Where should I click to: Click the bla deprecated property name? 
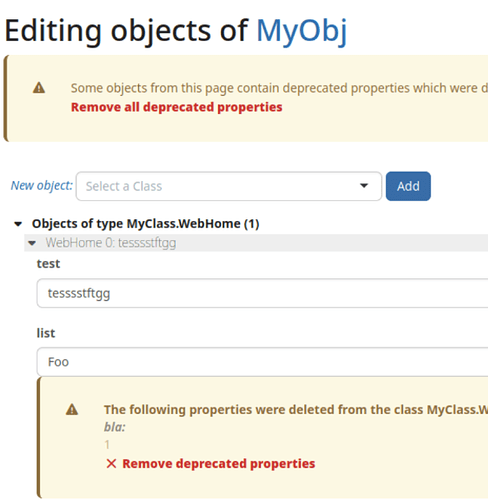(115, 427)
